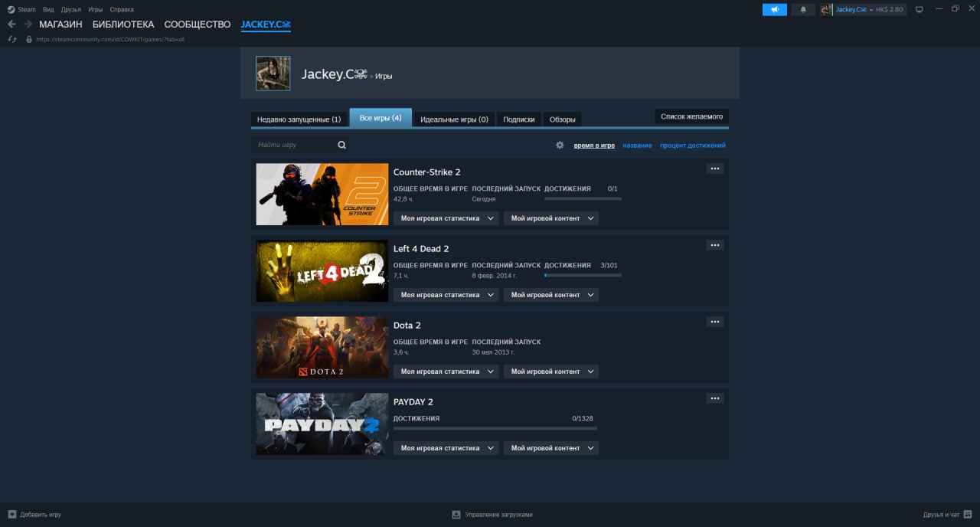
Task: Click the announcements megaphone icon
Action: point(774,10)
